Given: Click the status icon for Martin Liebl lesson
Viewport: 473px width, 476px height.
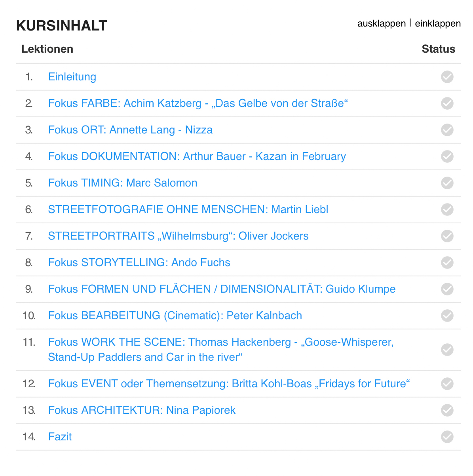Looking at the screenshot, I should [x=447, y=209].
